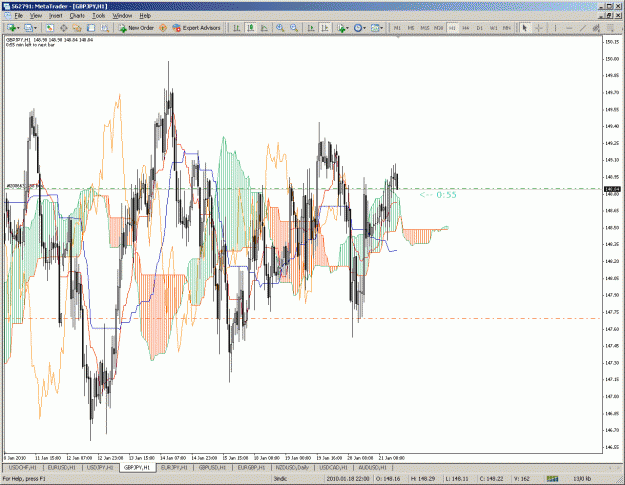Switch to candlestick chart display
This screenshot has width=625, height=485.
250,28
